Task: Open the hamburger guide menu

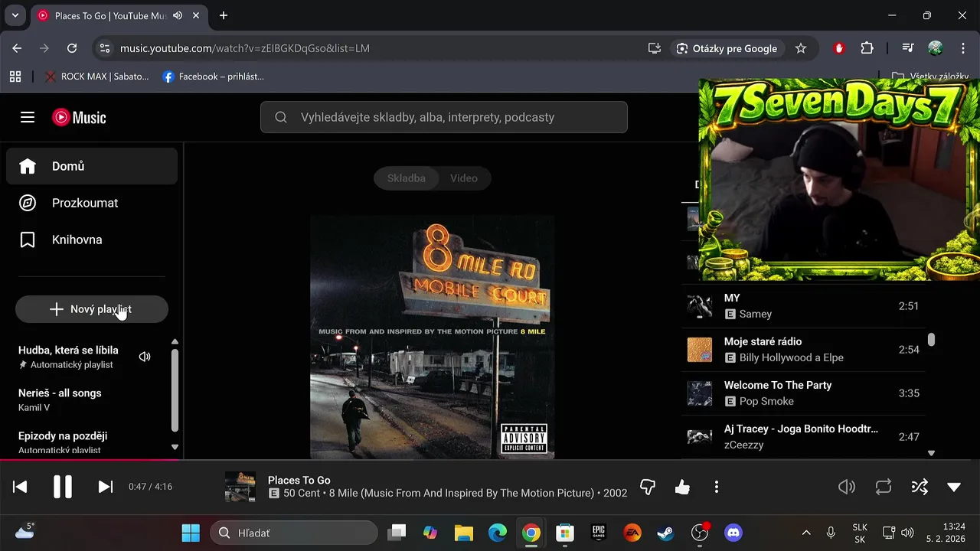Action: pos(28,117)
